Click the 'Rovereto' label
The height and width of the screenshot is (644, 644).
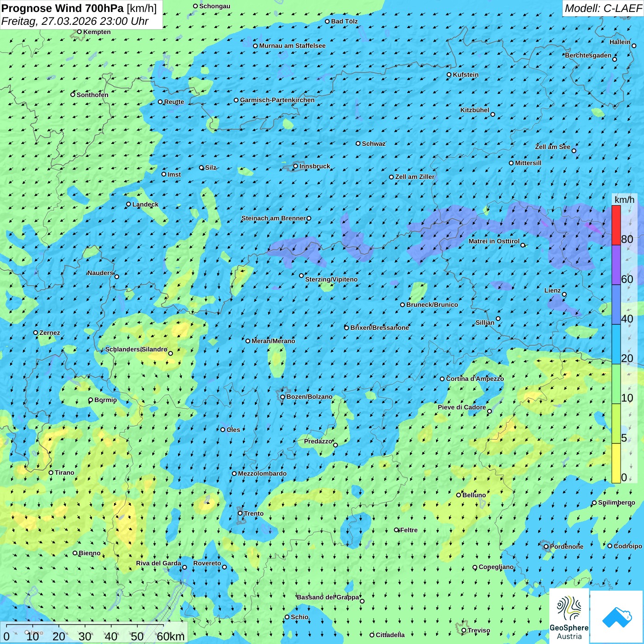(x=207, y=563)
